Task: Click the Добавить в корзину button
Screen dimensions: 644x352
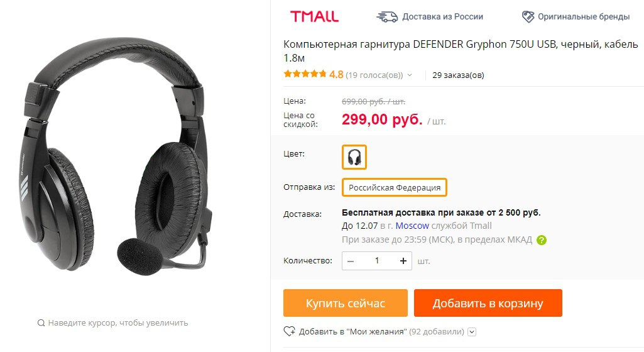Action: (x=488, y=303)
